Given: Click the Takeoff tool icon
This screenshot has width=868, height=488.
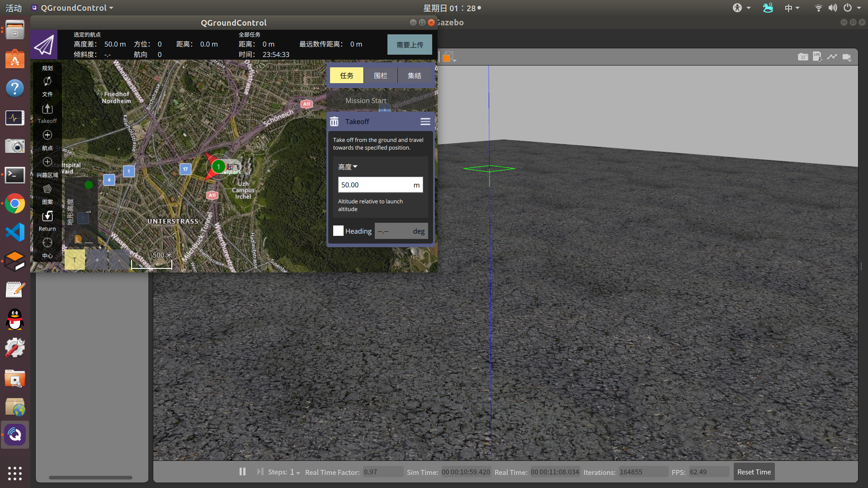Looking at the screenshot, I should pos(47,109).
